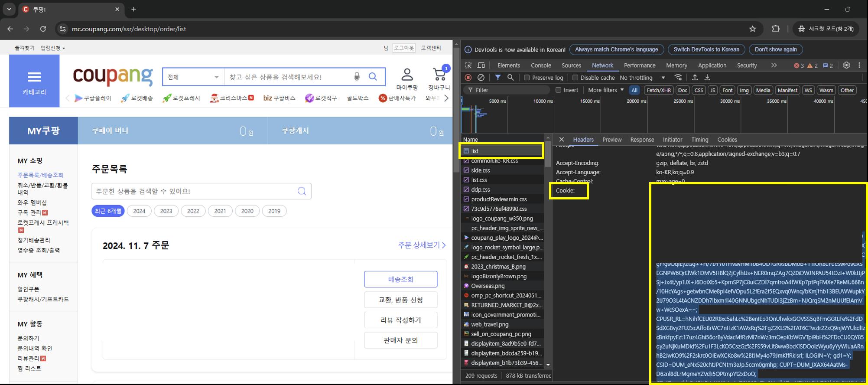
Task: Open the Response tab of request
Action: (642, 140)
